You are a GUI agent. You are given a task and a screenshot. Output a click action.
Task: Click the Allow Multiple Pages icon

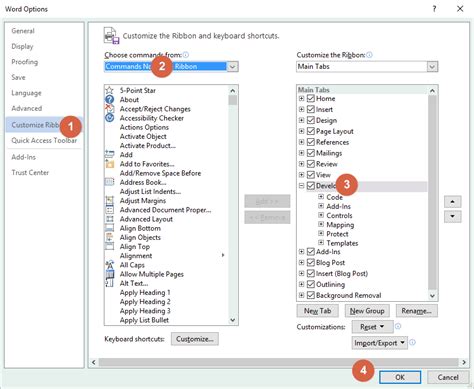[109, 274]
